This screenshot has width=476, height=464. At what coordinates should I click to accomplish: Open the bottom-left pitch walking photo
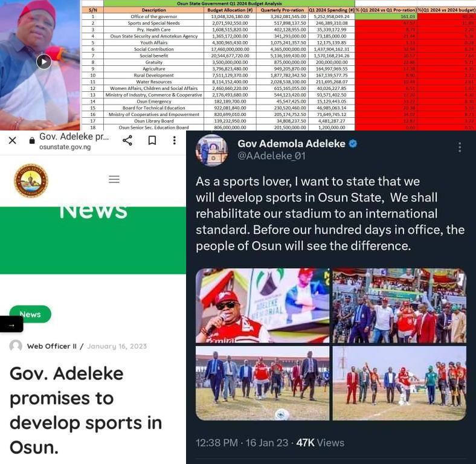pyautogui.click(x=262, y=383)
